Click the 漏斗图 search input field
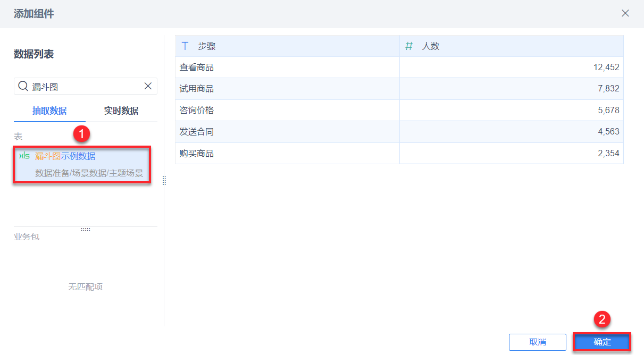Screen dimensions: 644x355 [86, 86]
